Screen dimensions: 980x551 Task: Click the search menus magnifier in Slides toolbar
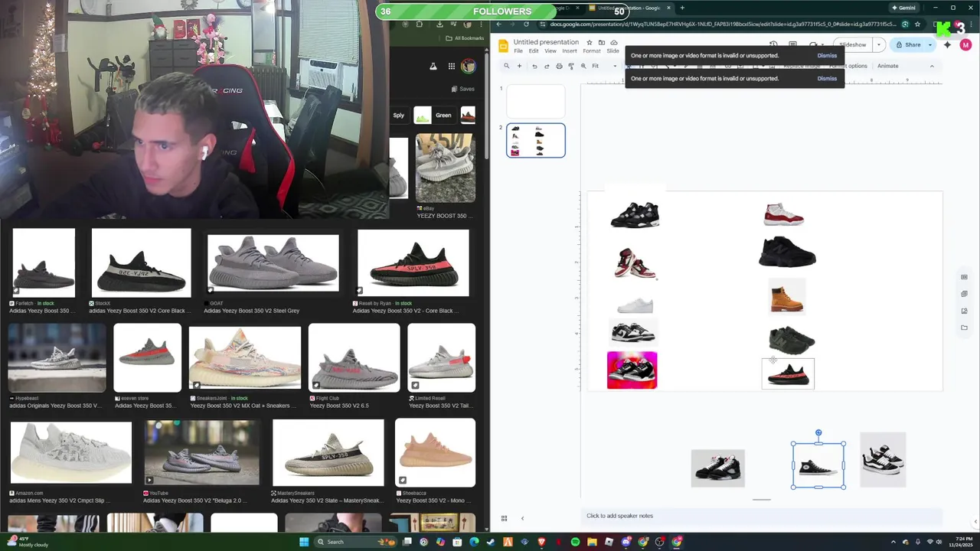pos(506,66)
